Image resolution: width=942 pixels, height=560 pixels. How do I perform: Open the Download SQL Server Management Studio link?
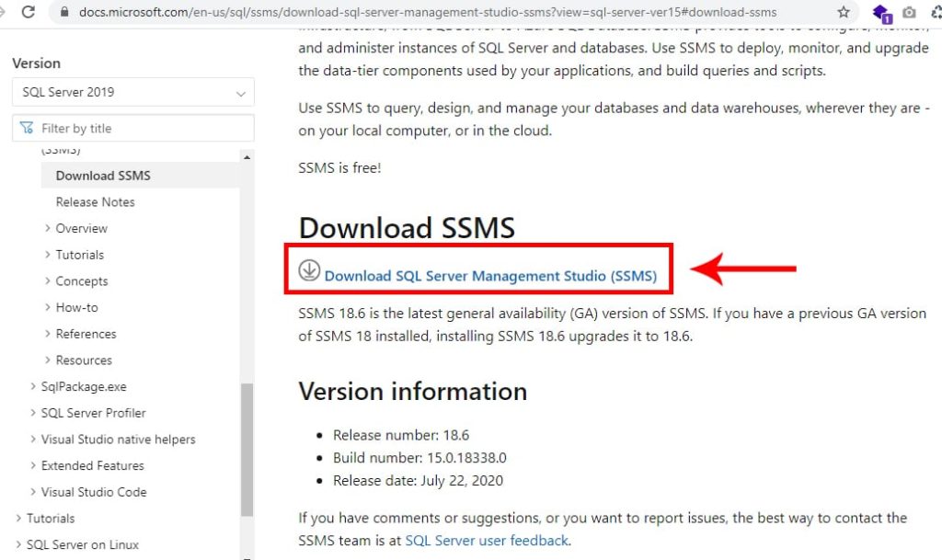point(490,275)
